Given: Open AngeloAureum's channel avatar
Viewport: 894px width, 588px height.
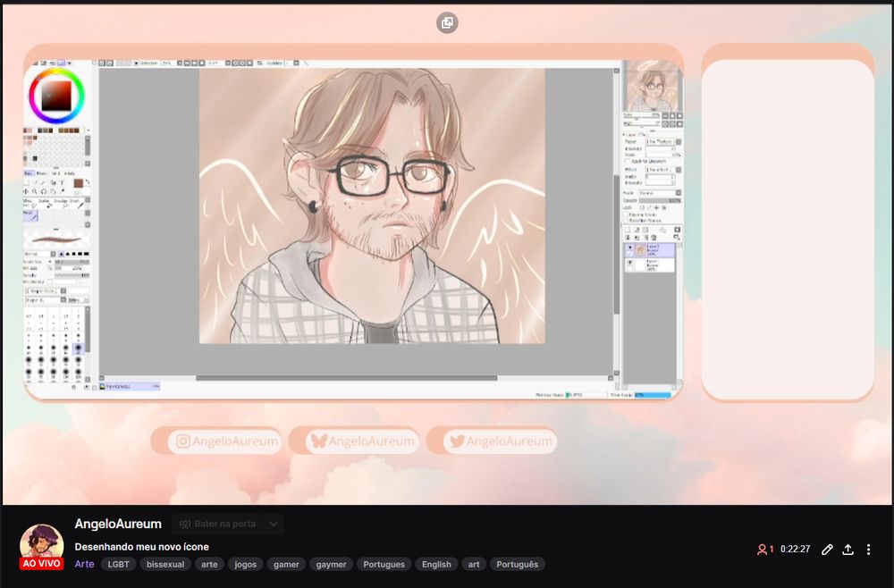Looking at the screenshot, I should (x=42, y=542).
